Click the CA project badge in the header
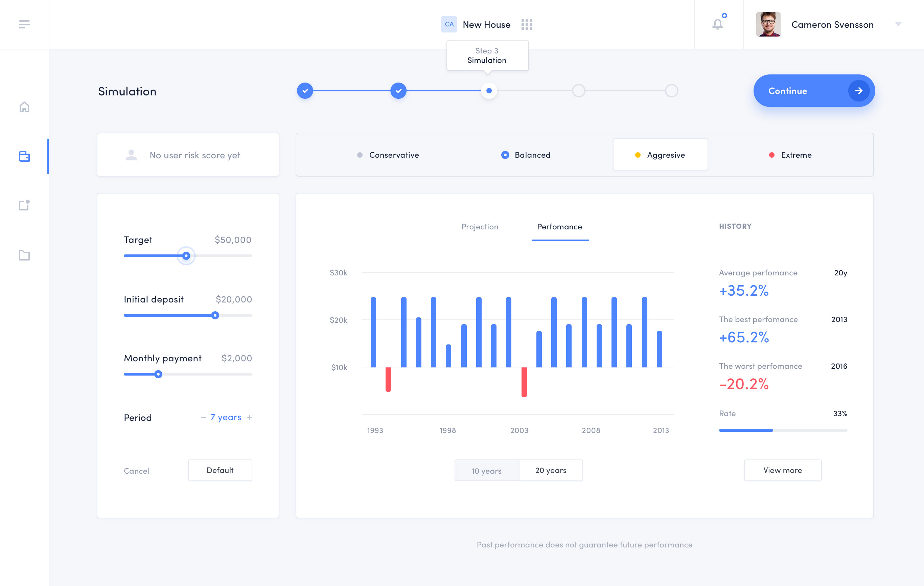Viewport: 924px width, 586px height. [449, 24]
